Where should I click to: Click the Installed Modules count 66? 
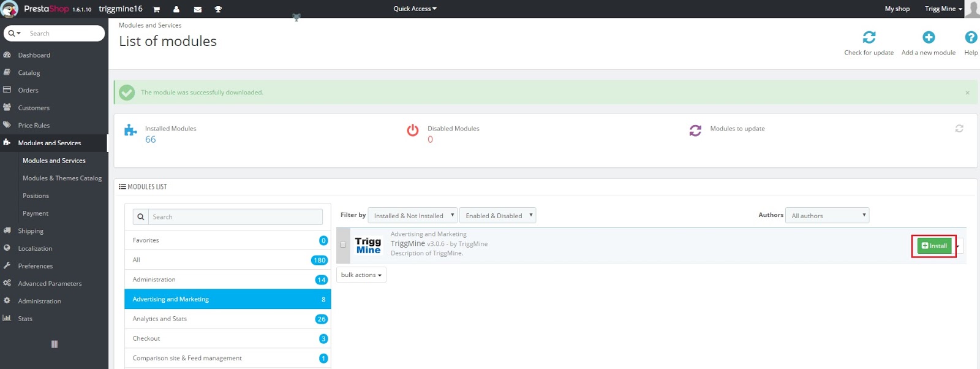point(151,140)
